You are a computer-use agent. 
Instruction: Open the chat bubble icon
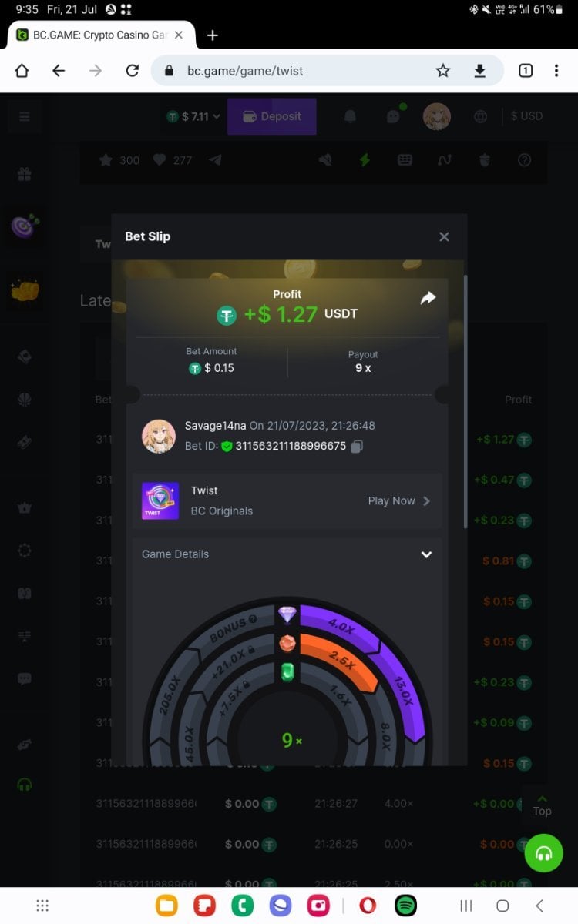click(393, 116)
